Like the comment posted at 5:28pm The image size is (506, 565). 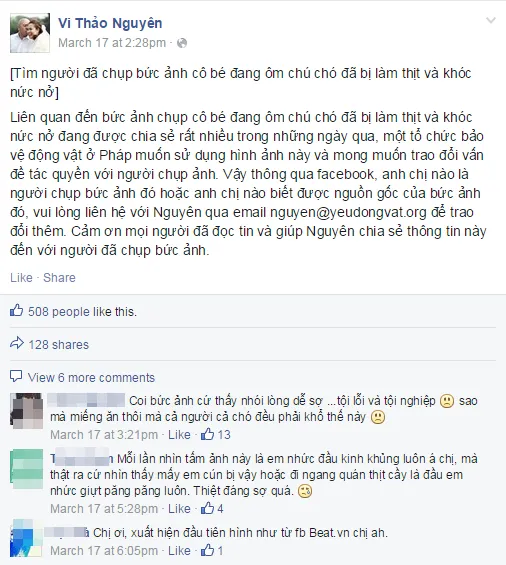[179, 508]
